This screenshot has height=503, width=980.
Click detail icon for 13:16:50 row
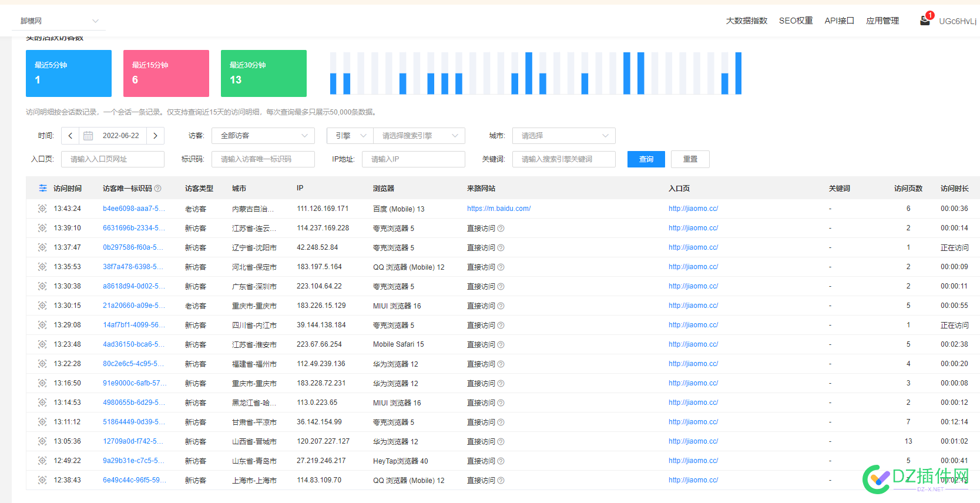point(42,383)
